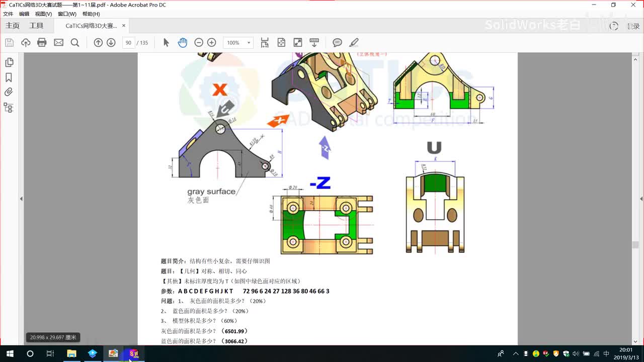Image resolution: width=644 pixels, height=362 pixels.
Task: Open the 文件 menu
Action: tap(8, 14)
